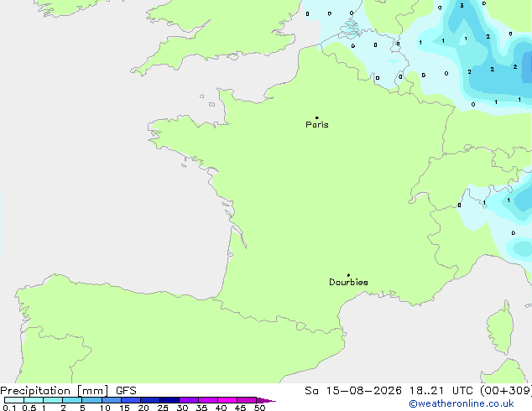This screenshot has width=532, height=411.
Task: Click the '0.1' legend scale label
Action: (x=9, y=408)
